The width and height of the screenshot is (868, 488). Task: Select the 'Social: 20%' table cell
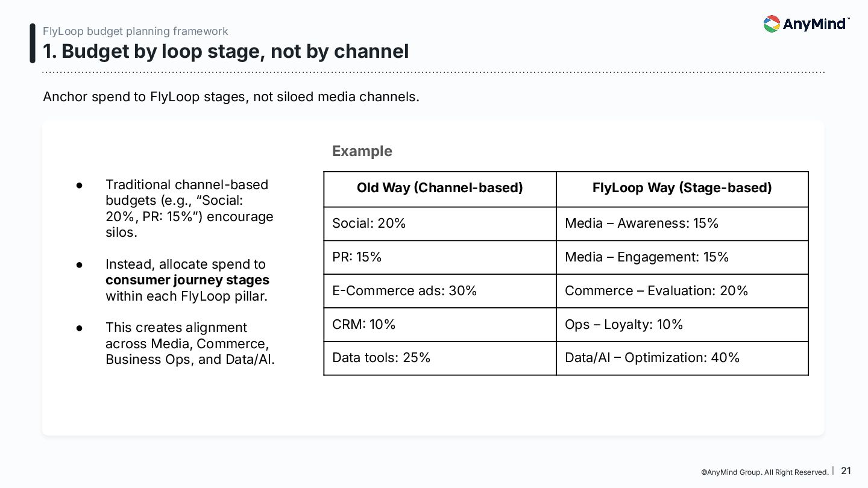pyautogui.click(x=440, y=224)
